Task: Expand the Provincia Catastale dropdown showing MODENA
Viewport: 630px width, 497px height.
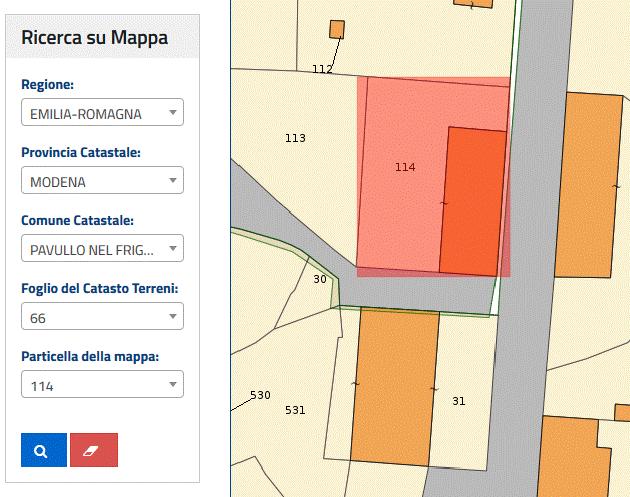Action: coord(101,181)
